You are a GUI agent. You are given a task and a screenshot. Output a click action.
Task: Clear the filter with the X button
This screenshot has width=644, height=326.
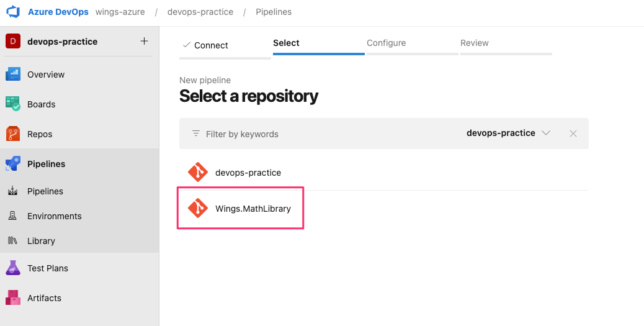(x=573, y=134)
